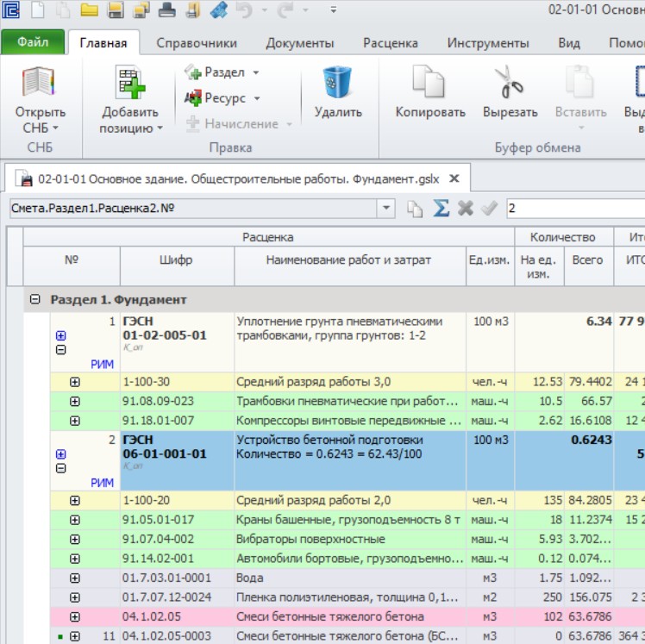645x644 pixels.
Task: Collapse Раздел 1. Фундамент section
Action: click(x=35, y=299)
